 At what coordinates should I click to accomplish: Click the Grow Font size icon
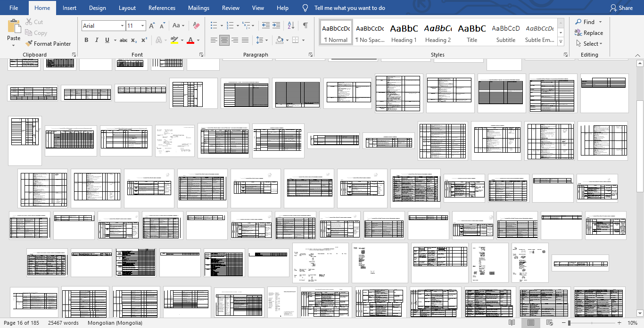tap(152, 25)
